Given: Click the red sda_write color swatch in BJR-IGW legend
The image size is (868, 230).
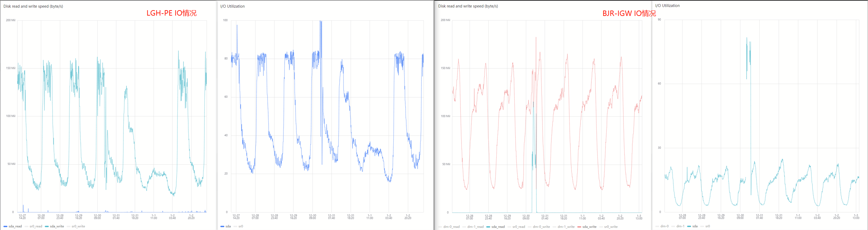Looking at the screenshot, I should point(579,227).
